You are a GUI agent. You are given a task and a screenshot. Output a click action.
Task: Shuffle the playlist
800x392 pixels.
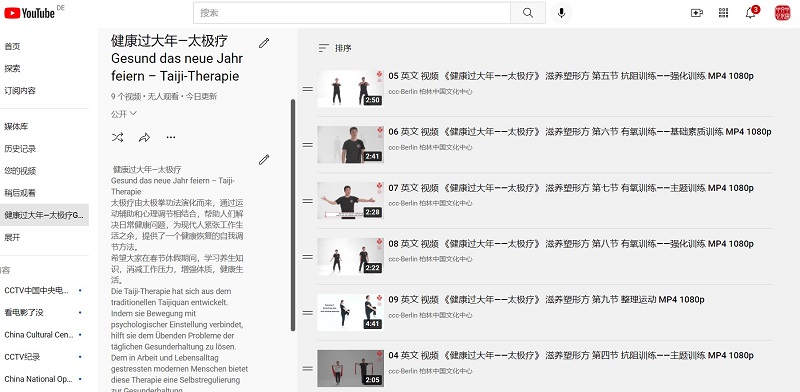click(x=118, y=137)
